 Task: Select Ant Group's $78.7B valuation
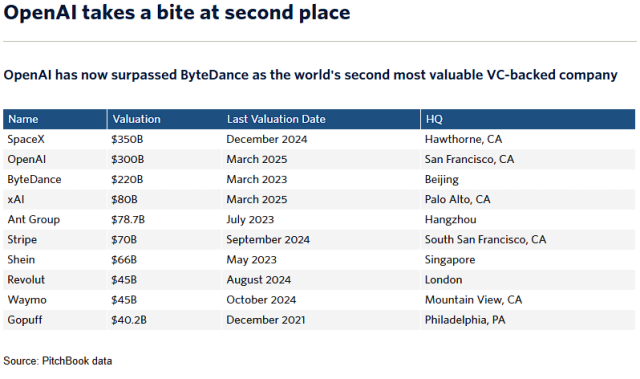[x=128, y=219]
